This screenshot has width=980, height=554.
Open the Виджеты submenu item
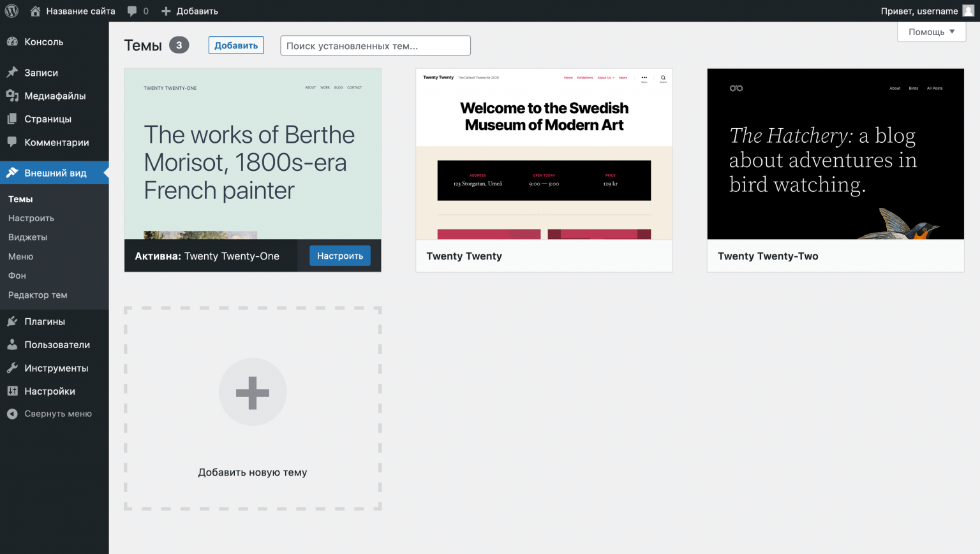coord(27,237)
